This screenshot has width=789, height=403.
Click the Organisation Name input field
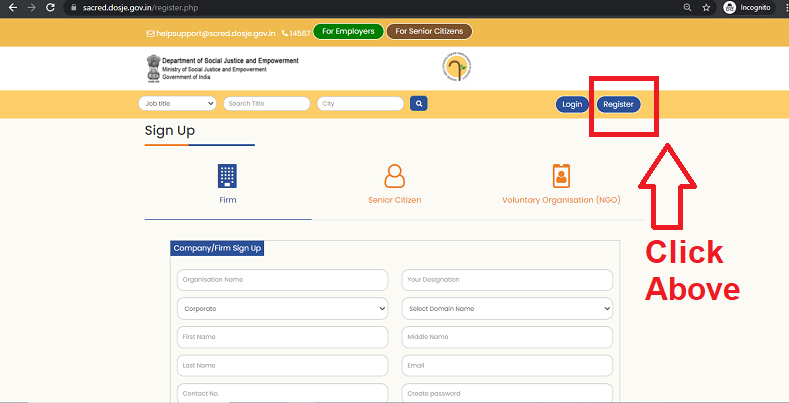pyautogui.click(x=282, y=280)
